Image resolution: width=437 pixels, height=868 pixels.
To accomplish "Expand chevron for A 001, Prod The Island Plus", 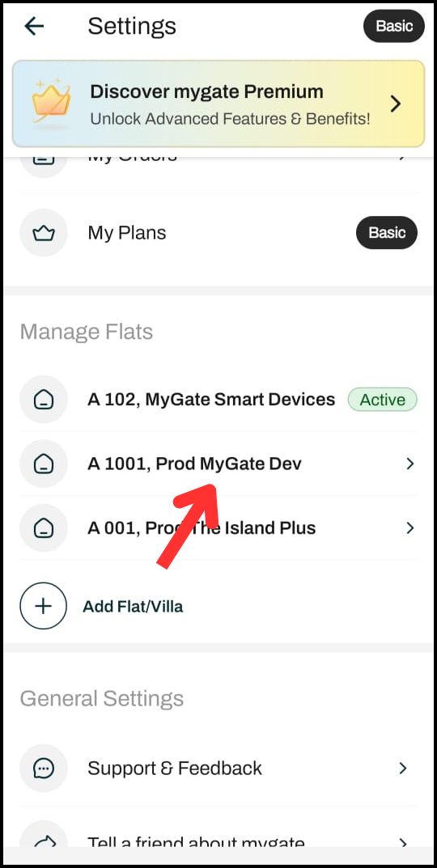I will click(409, 527).
